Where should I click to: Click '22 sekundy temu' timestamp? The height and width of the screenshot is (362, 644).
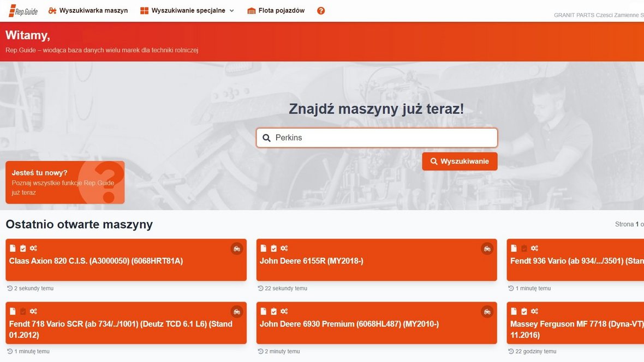(x=286, y=288)
